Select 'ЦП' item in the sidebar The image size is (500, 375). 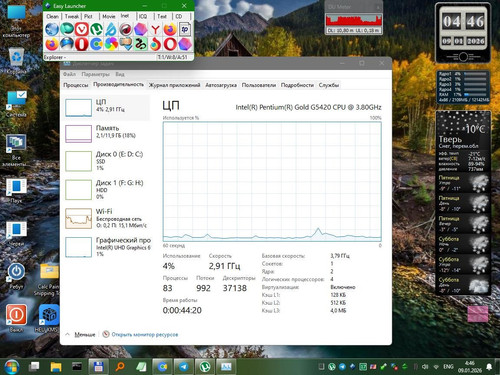click(x=107, y=107)
